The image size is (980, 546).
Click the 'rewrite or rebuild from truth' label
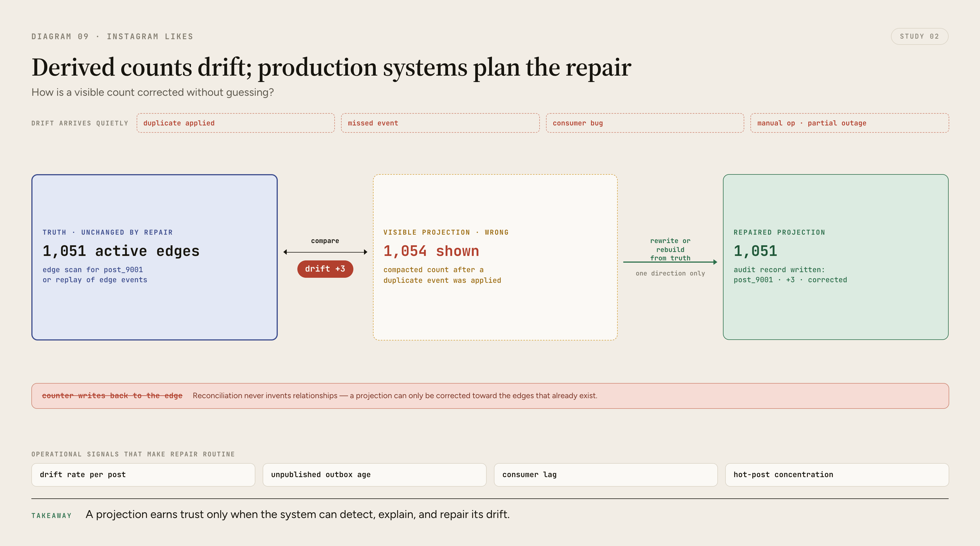pos(670,249)
